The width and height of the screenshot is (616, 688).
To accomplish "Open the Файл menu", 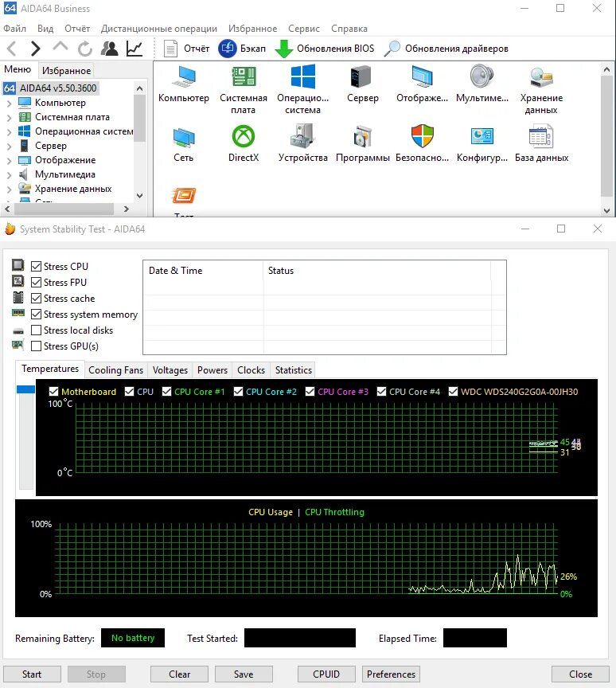I will pyautogui.click(x=15, y=29).
